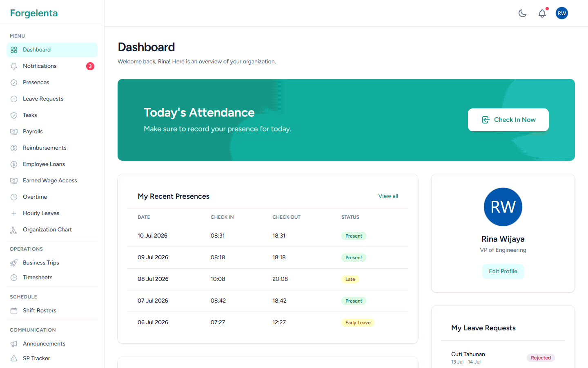Click the Present badge for 07 Jul 2026
Screen dimensions: 588x368
click(x=354, y=301)
